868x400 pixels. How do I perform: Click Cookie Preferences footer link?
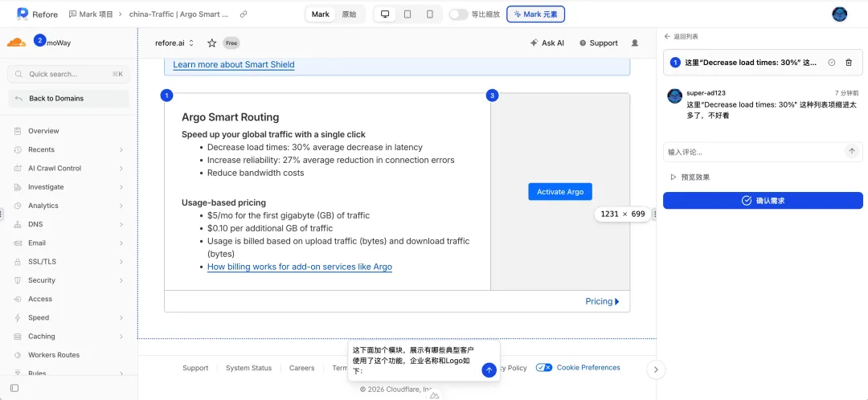click(588, 368)
